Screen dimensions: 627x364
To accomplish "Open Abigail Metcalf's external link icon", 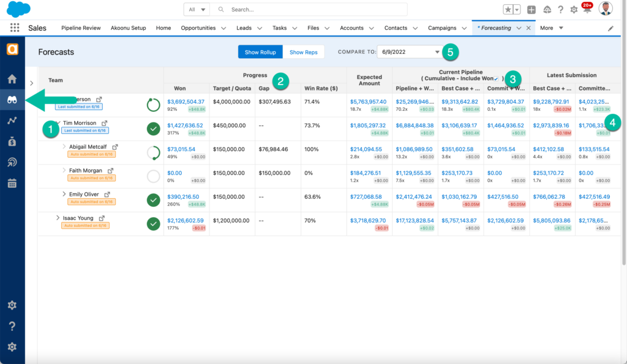I will [115, 147].
